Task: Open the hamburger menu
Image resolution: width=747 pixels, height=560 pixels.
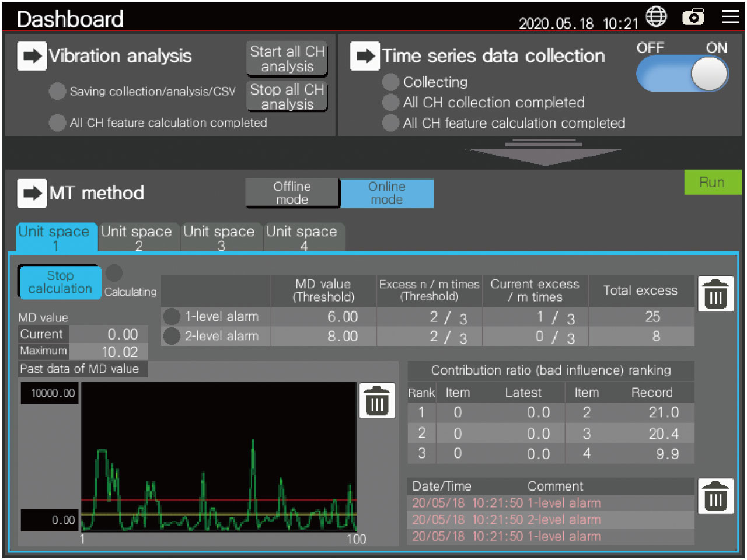Action: coord(730,17)
